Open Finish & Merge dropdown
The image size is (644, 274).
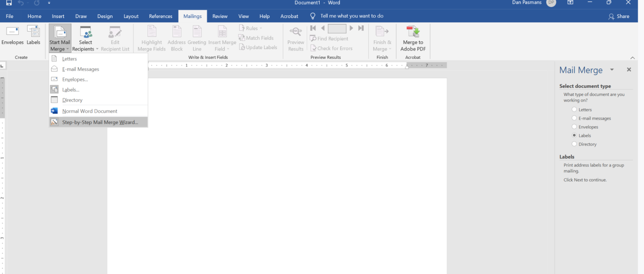click(382, 38)
